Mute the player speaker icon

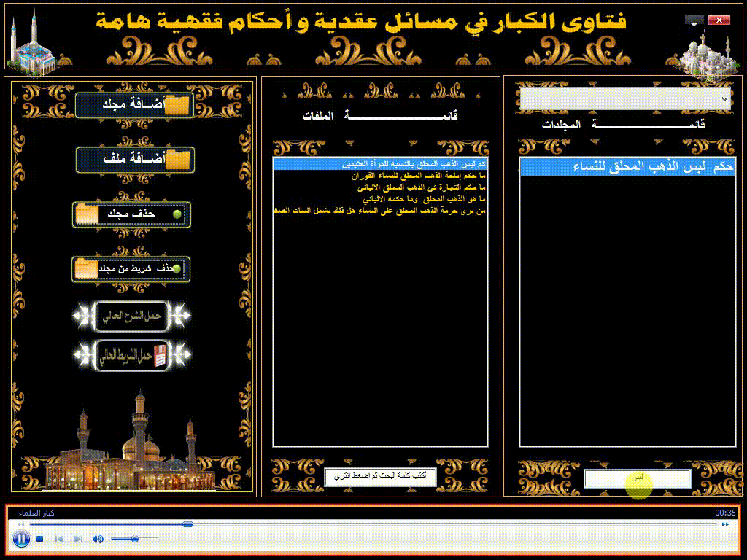pyautogui.click(x=98, y=540)
